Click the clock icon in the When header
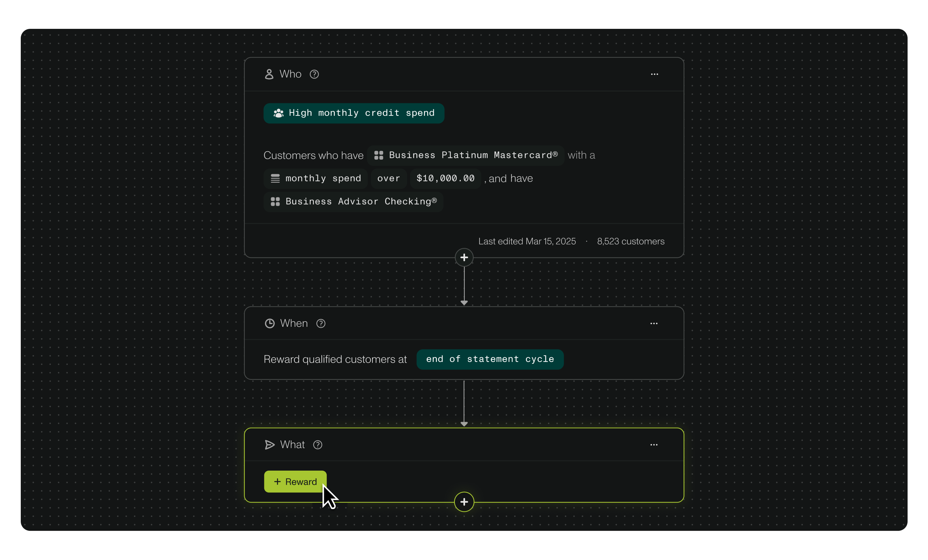This screenshot has width=928, height=560. click(270, 323)
